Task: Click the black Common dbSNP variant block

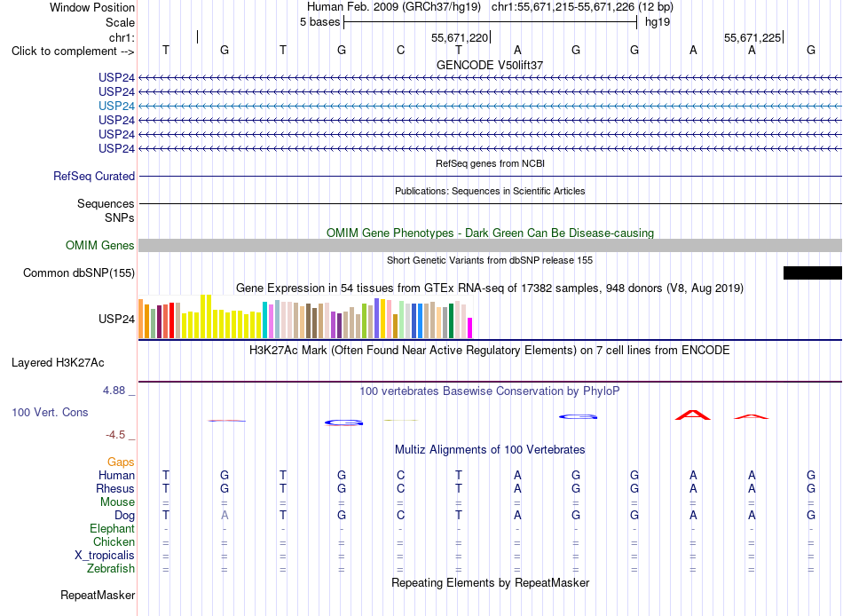Action: click(x=812, y=272)
